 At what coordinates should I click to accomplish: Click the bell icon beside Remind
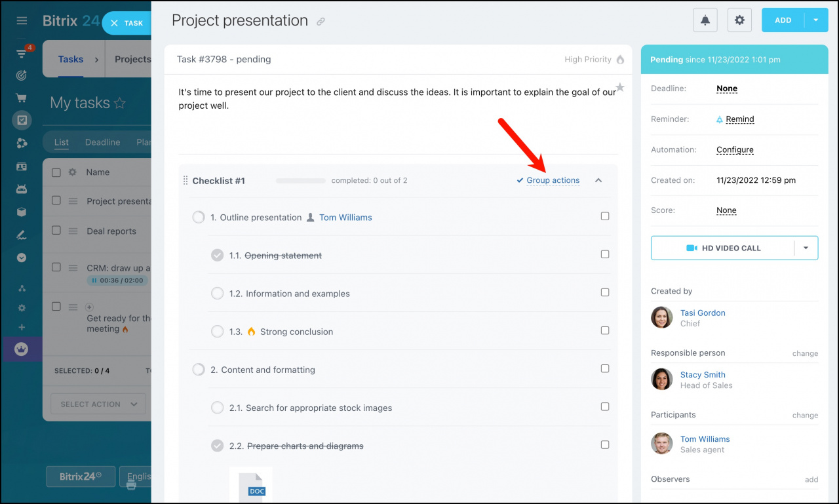720,119
